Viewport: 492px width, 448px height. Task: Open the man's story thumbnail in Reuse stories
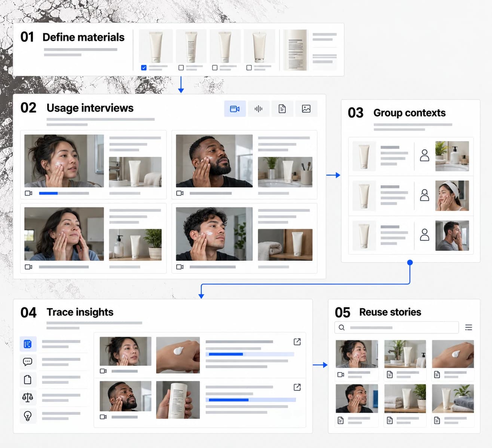pyautogui.click(x=357, y=399)
